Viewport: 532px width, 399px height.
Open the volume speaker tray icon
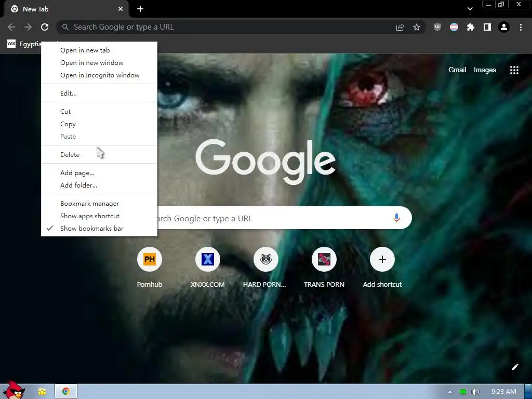[x=475, y=392]
